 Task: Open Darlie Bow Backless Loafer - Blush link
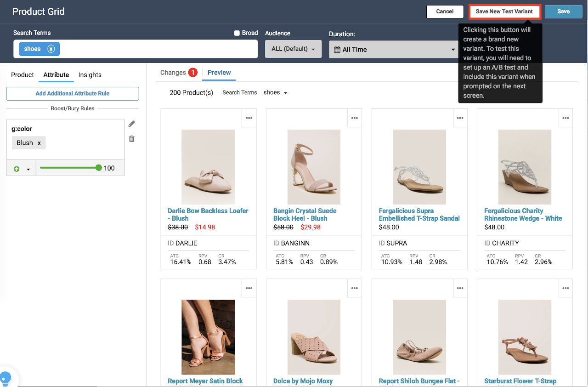coord(208,215)
